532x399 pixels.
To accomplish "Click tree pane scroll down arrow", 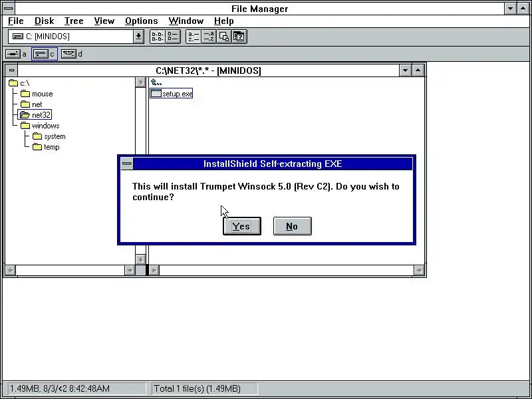I will pyautogui.click(x=140, y=259).
